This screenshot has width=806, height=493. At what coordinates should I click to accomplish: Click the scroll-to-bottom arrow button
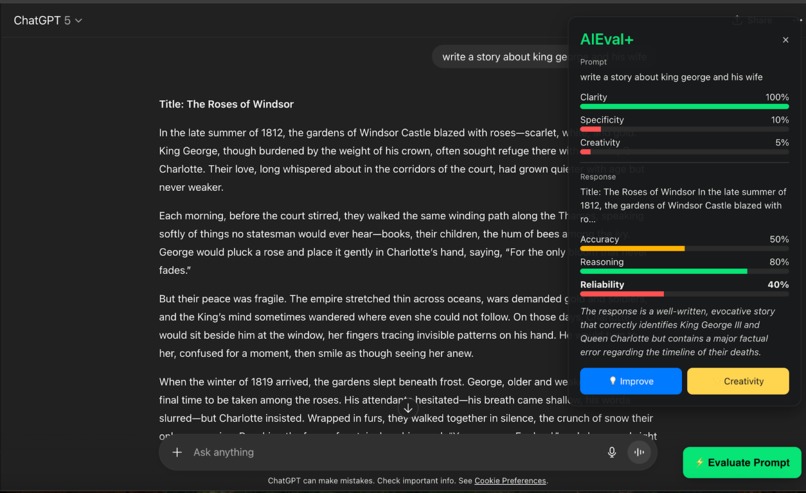[408, 409]
